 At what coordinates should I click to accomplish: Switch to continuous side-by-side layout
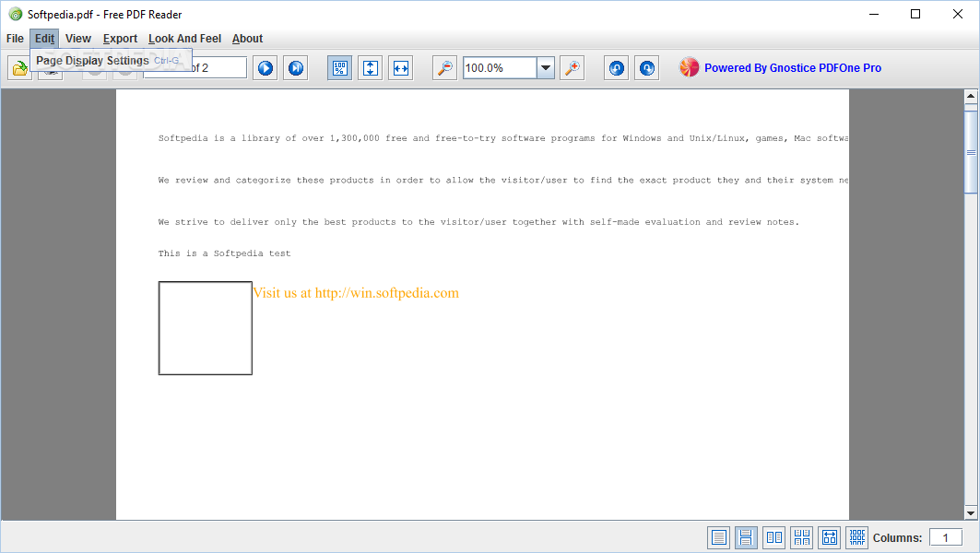[801, 537]
